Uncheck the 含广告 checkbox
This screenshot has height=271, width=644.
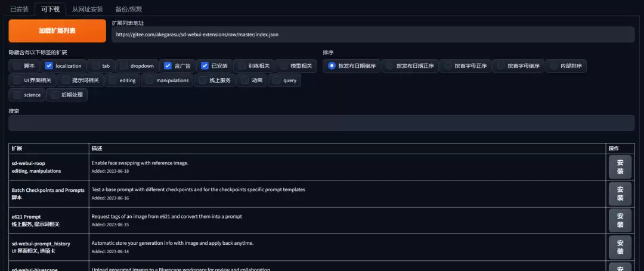(168, 66)
